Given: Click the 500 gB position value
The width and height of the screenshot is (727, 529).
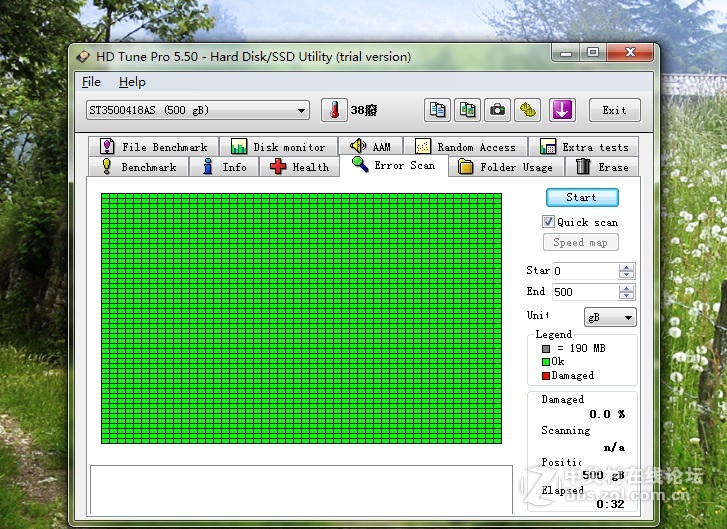Looking at the screenshot, I should pyautogui.click(x=603, y=475).
